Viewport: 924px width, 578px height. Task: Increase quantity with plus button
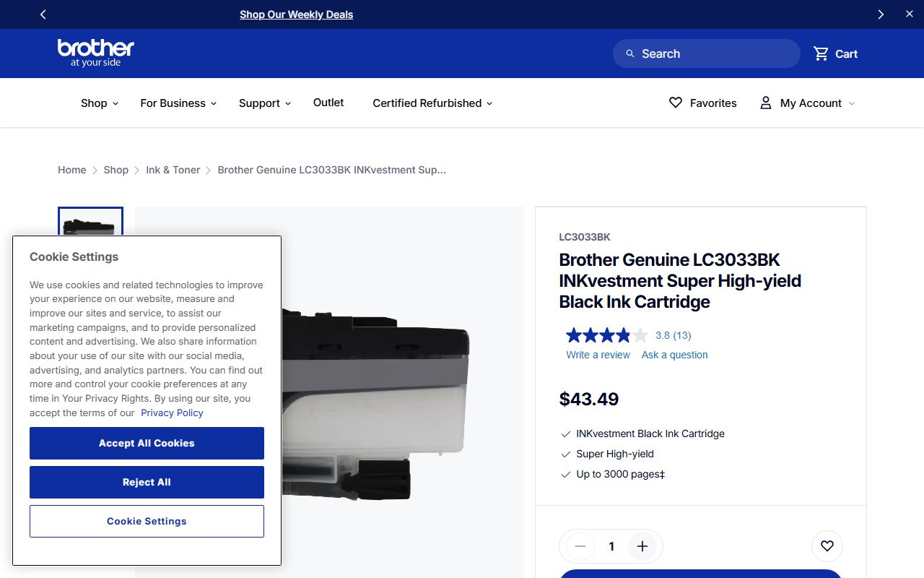click(642, 546)
